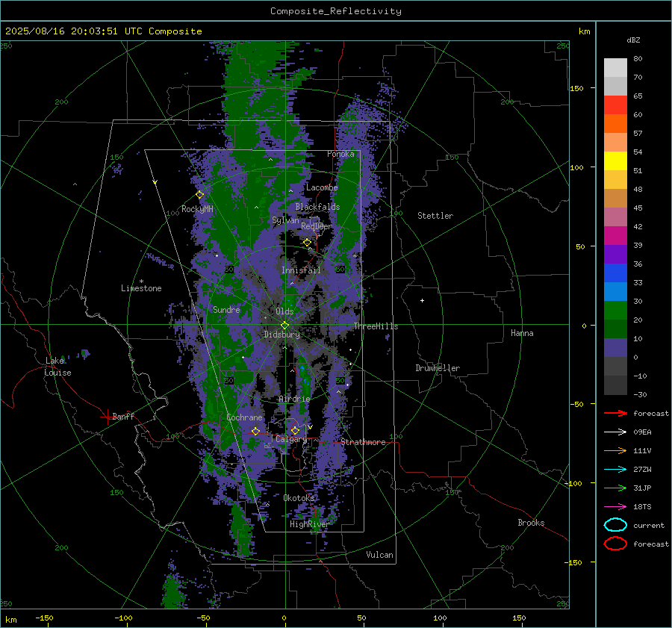This screenshot has width=672, height=628.
Task: Click the 2025/08/16 UTC timestamp text
Action: pyautogui.click(x=103, y=31)
